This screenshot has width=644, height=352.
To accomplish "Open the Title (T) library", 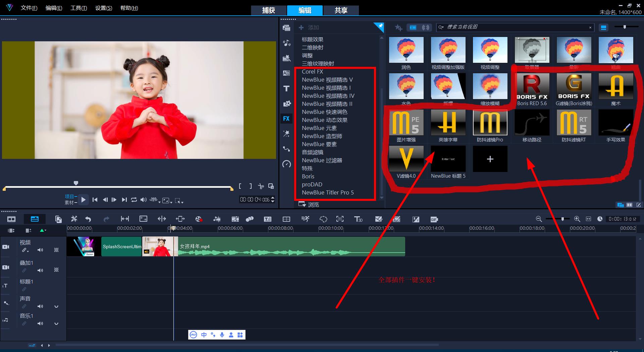I will click(286, 88).
